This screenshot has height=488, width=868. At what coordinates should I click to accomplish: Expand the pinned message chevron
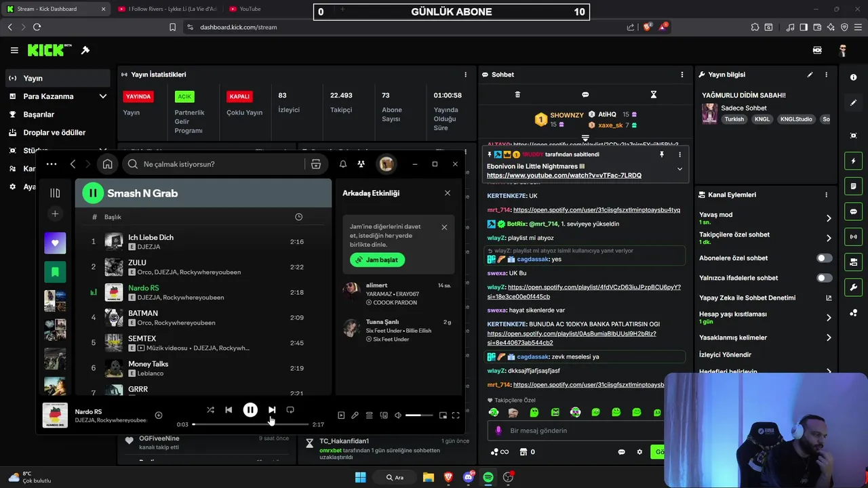[679, 169]
